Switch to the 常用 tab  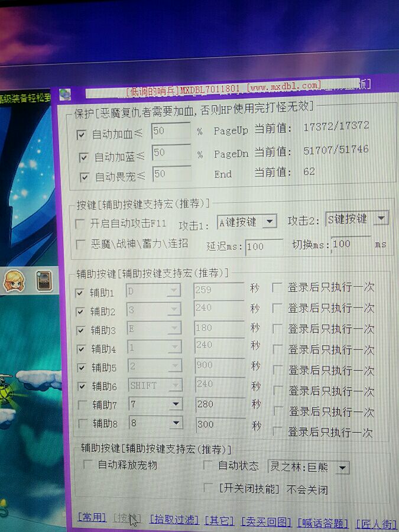pos(92,518)
